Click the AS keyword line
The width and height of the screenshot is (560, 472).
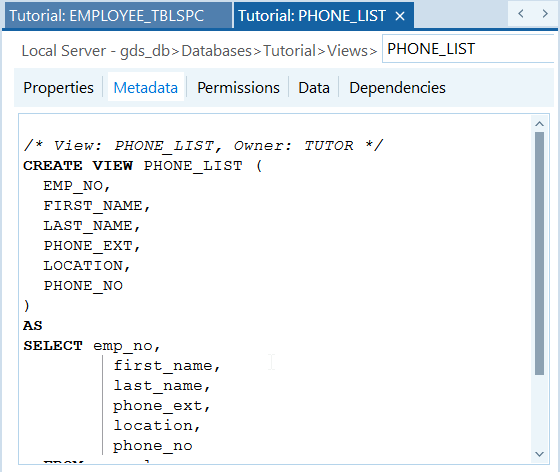(x=32, y=326)
